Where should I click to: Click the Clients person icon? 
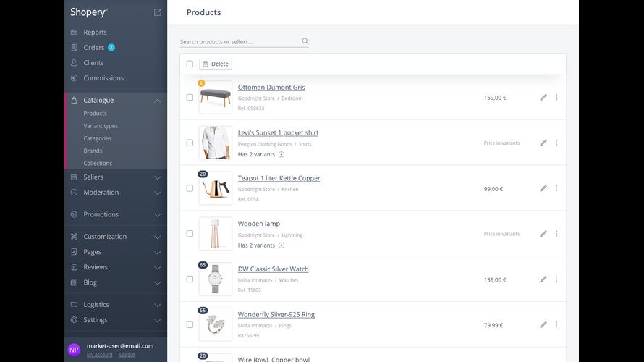pyautogui.click(x=74, y=63)
